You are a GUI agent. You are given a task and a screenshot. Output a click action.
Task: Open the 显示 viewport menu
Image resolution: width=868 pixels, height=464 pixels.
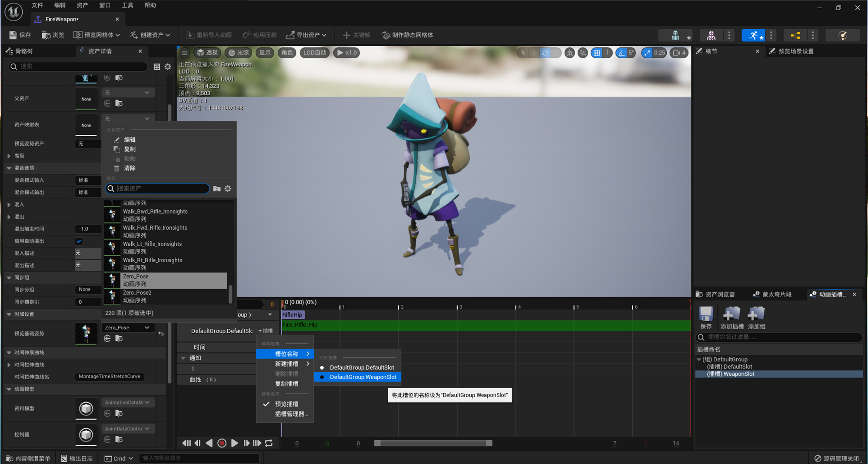tap(265, 53)
